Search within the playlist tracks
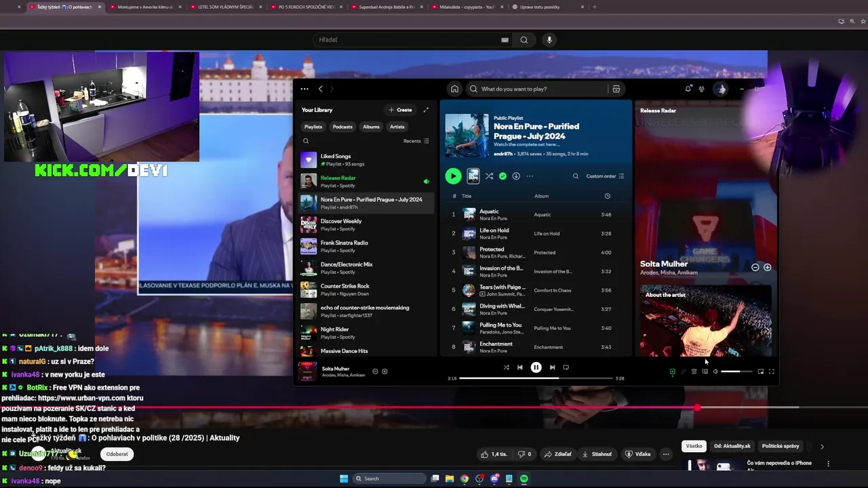Image resolution: width=868 pixels, height=488 pixels. click(576, 176)
